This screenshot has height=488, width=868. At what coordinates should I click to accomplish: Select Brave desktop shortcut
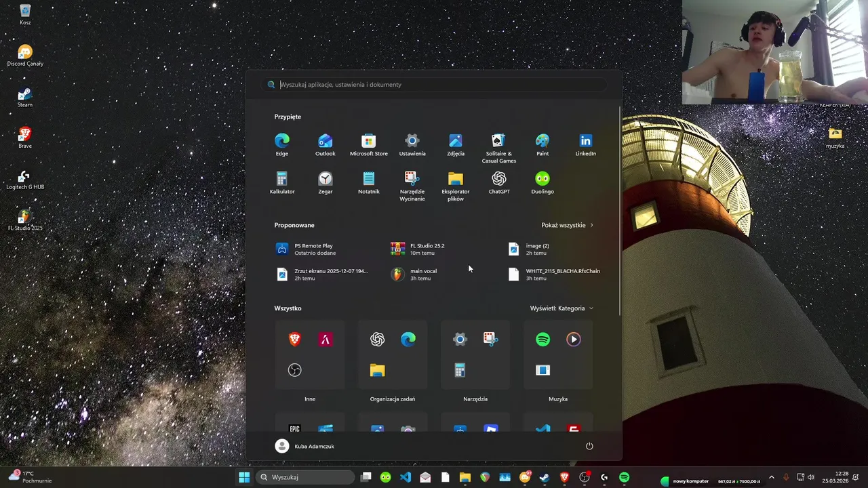tap(25, 138)
